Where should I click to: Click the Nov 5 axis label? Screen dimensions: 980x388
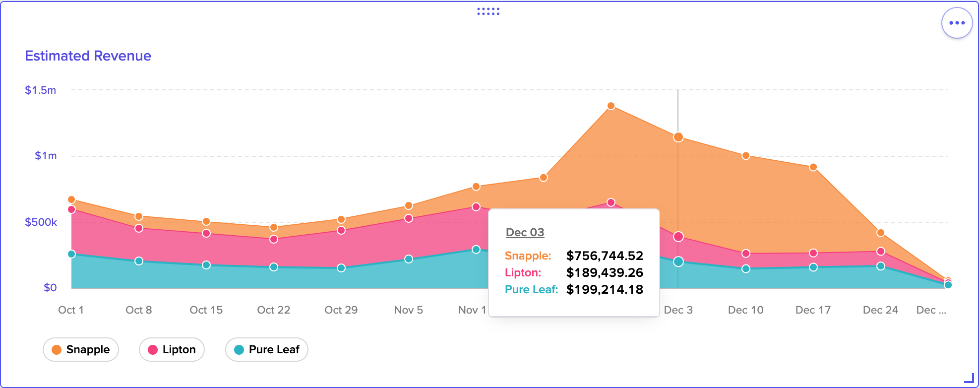(x=408, y=310)
